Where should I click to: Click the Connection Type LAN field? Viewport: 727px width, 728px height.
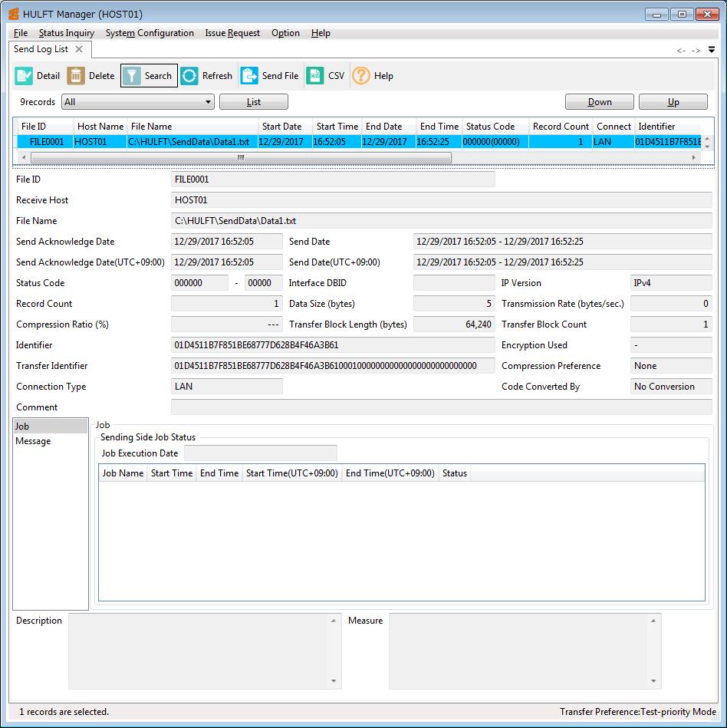point(226,387)
